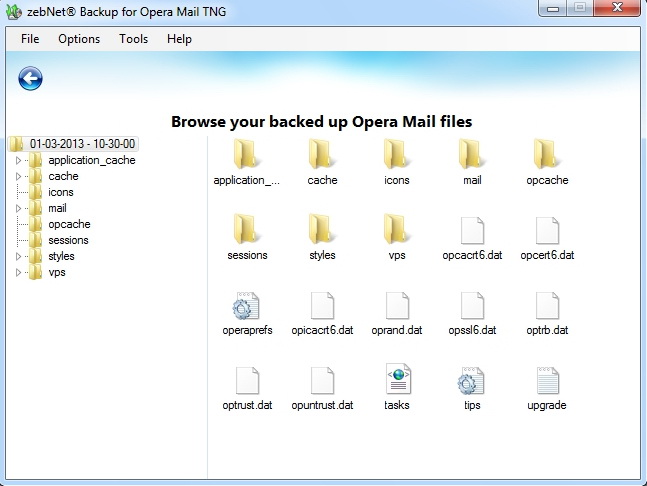Image resolution: width=647 pixels, height=486 pixels.
Task: Click the operaprefs file name label
Action: click(247, 330)
